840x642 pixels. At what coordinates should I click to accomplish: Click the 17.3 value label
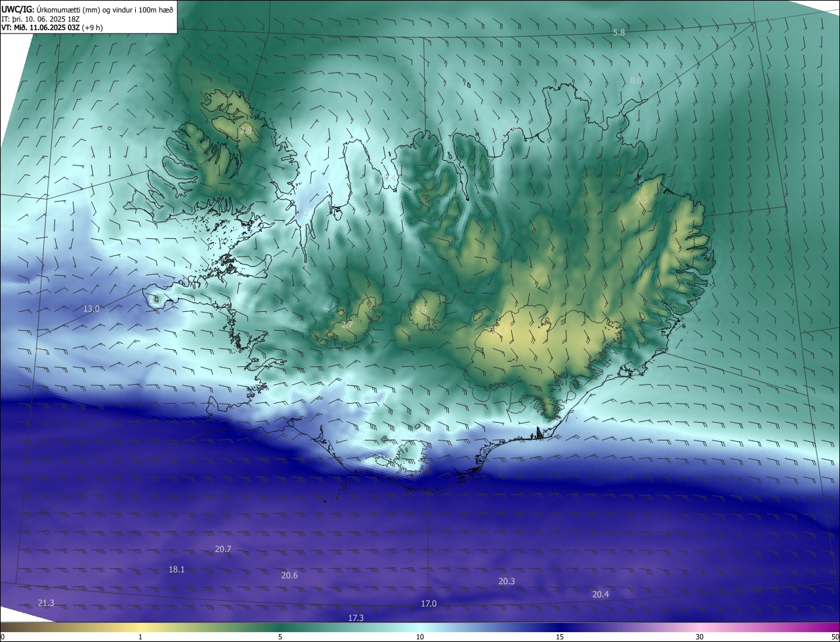pos(356,618)
